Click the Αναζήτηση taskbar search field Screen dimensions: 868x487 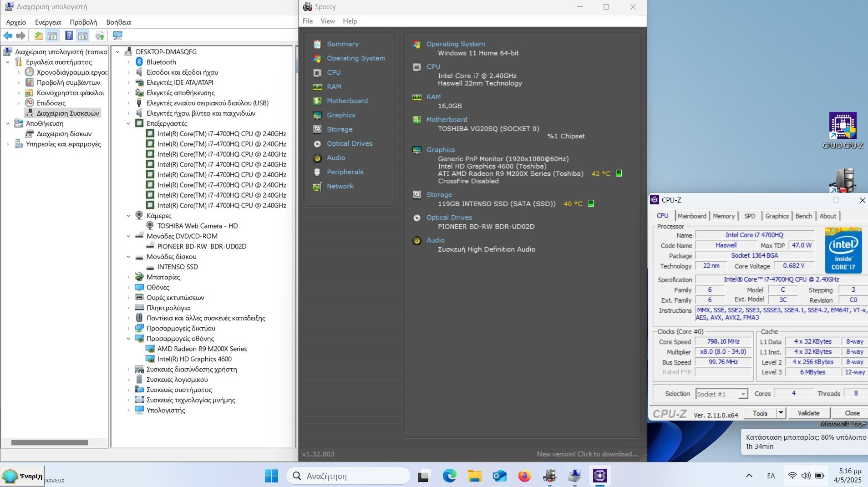(x=348, y=476)
